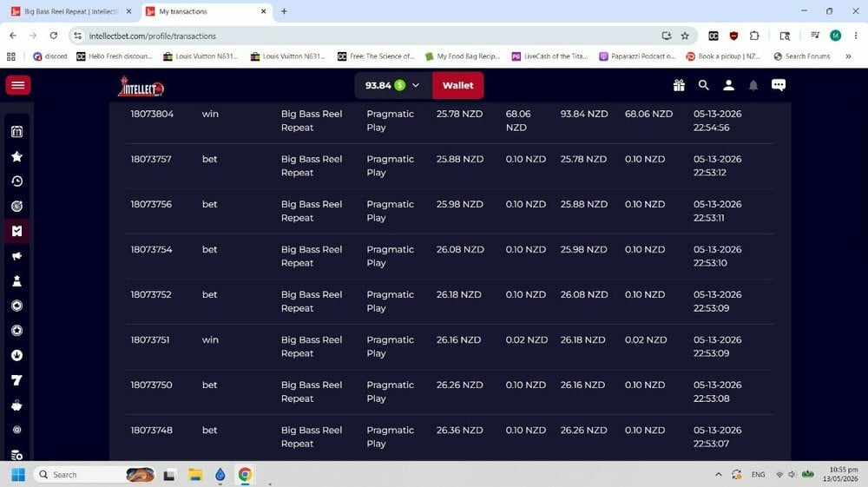
Task: Click the coins stack sidebar icon
Action: tap(17, 455)
